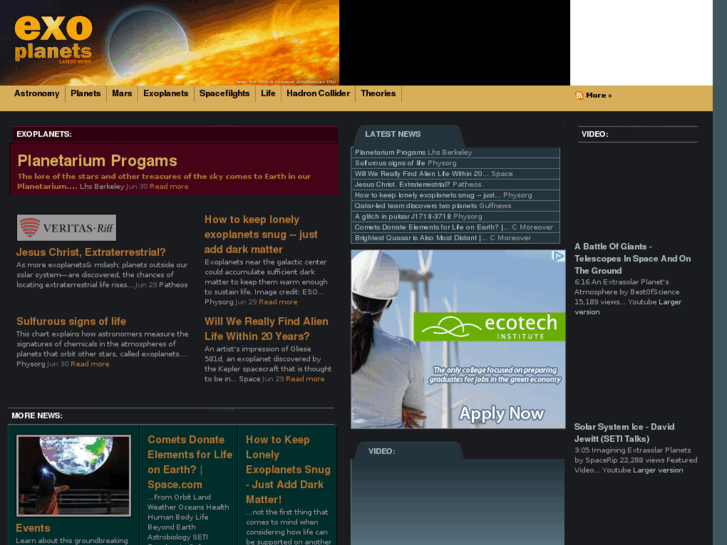Click Read more after Space Jun 29
The height and width of the screenshot is (545, 727).
pyautogui.click(x=305, y=379)
